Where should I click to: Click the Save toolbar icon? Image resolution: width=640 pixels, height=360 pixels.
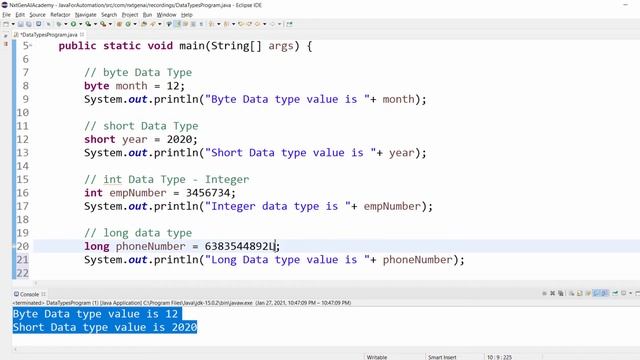(x=20, y=24)
